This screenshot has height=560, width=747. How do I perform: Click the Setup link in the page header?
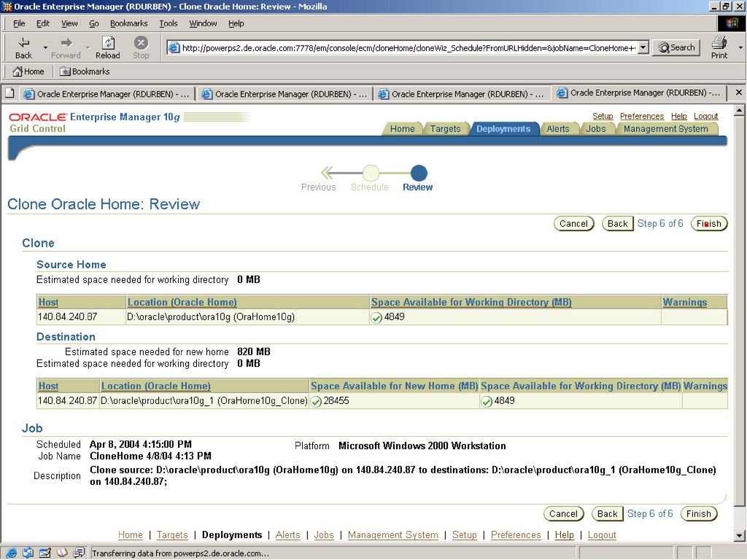(603, 116)
